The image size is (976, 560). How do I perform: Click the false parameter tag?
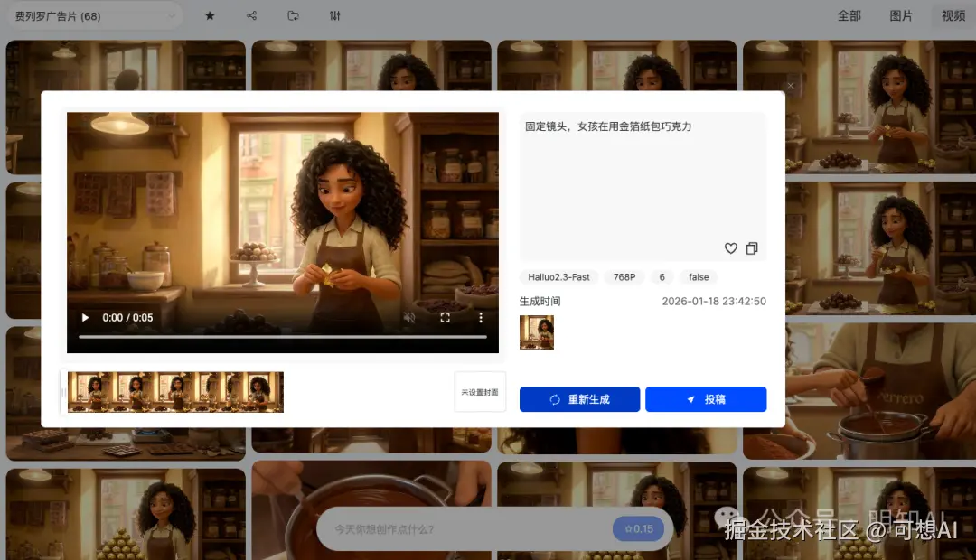[x=699, y=277]
